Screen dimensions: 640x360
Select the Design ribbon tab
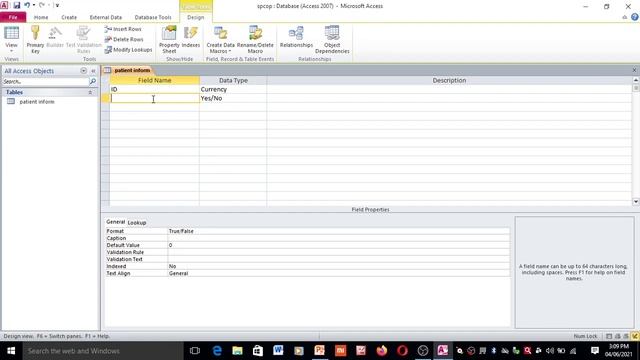[x=196, y=17]
